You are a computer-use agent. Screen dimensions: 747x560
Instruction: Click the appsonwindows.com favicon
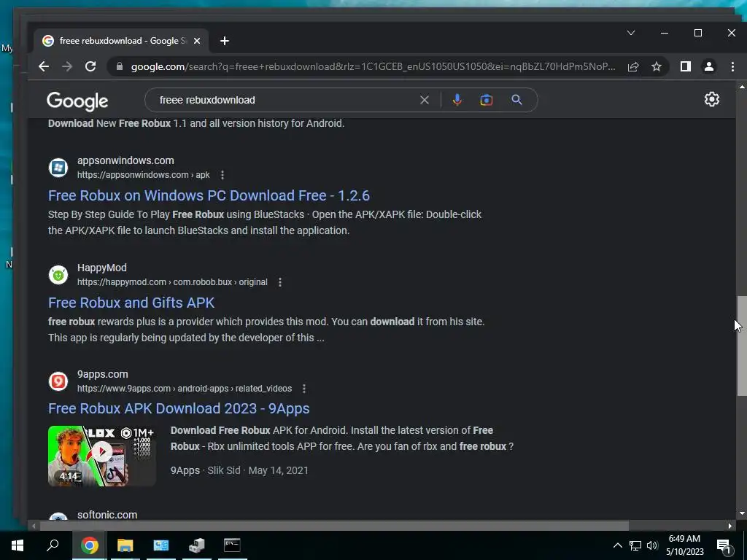(x=58, y=168)
